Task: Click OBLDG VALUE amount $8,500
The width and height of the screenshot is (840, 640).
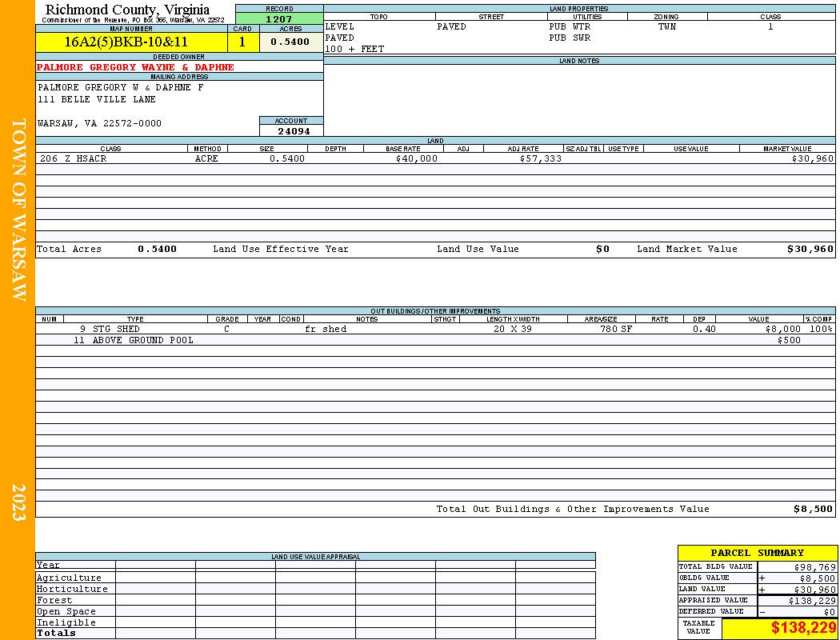Action: tap(818, 578)
